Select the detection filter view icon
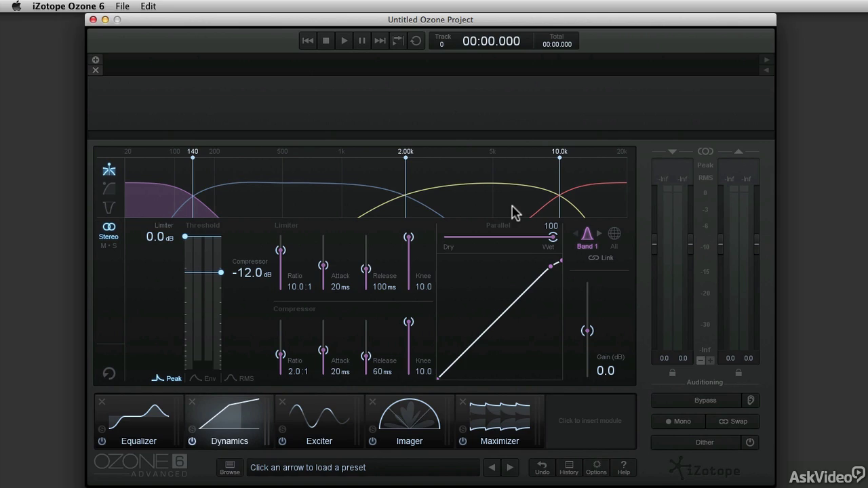The image size is (868, 488). [x=109, y=207]
